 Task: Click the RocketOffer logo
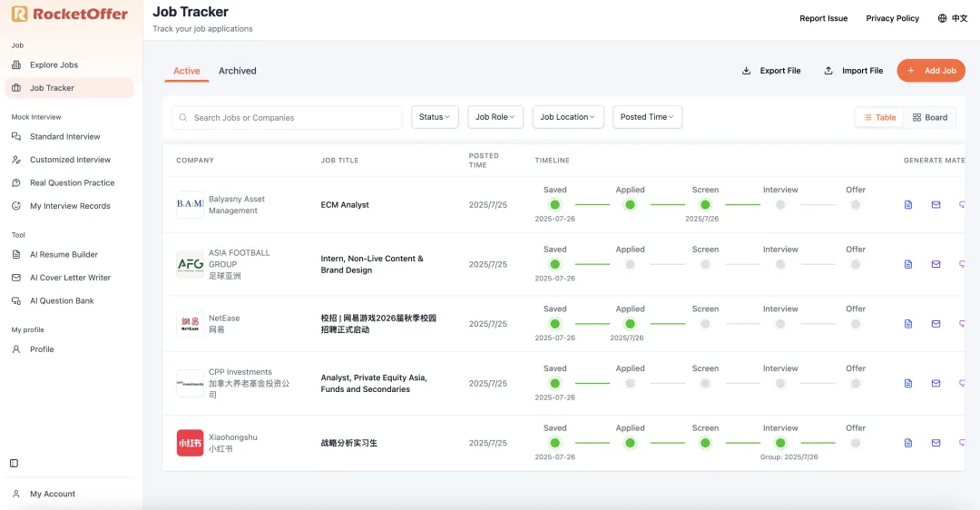point(69,14)
